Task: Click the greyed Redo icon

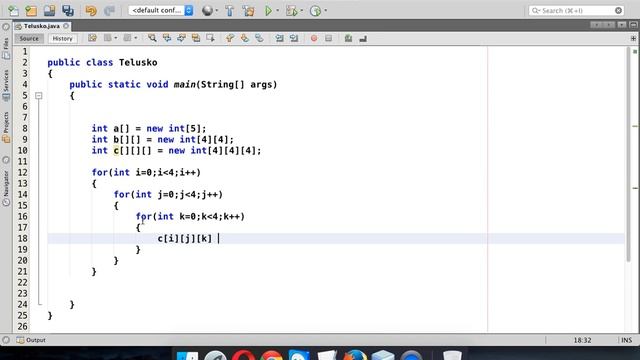Action: (x=109, y=11)
